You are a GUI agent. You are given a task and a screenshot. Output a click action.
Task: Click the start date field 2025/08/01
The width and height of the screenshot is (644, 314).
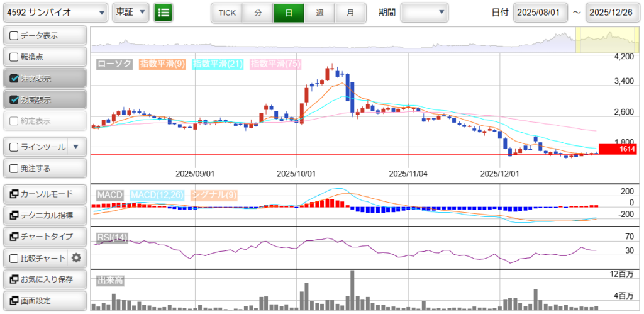pos(540,13)
